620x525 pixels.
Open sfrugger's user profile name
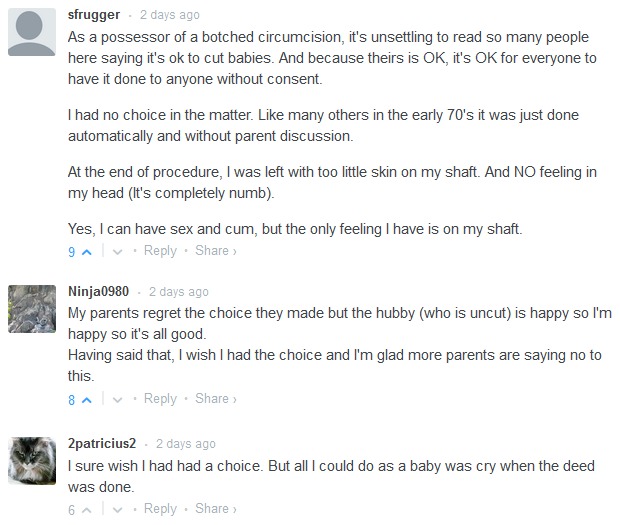(94, 15)
